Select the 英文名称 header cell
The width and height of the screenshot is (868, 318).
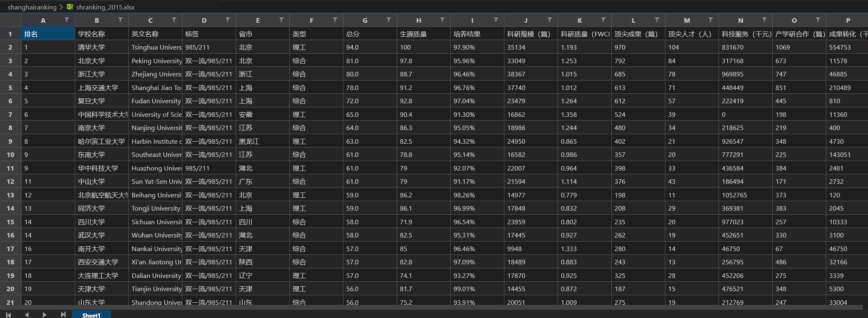pos(155,34)
